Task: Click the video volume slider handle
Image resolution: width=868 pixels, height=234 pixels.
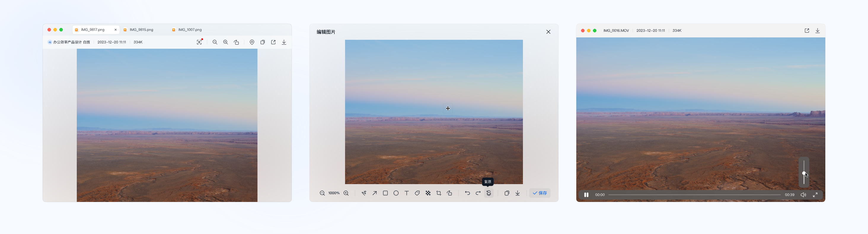Action: pos(804,173)
